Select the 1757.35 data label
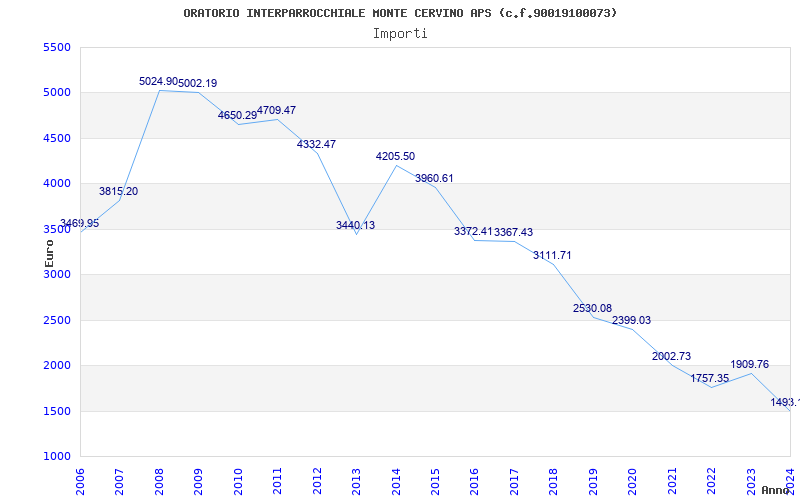The height and width of the screenshot is (500, 800). pyautogui.click(x=710, y=379)
